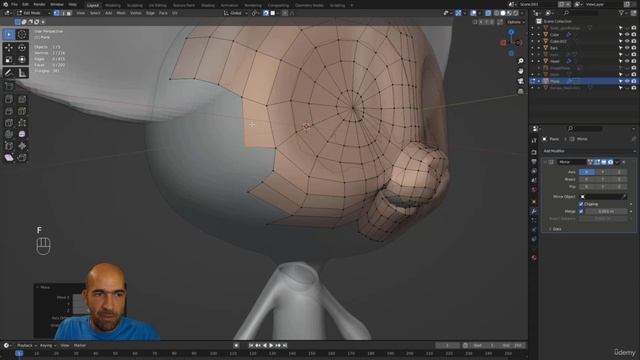Select the Annotate pencil tool
This screenshot has height=360, width=640.
point(9,73)
